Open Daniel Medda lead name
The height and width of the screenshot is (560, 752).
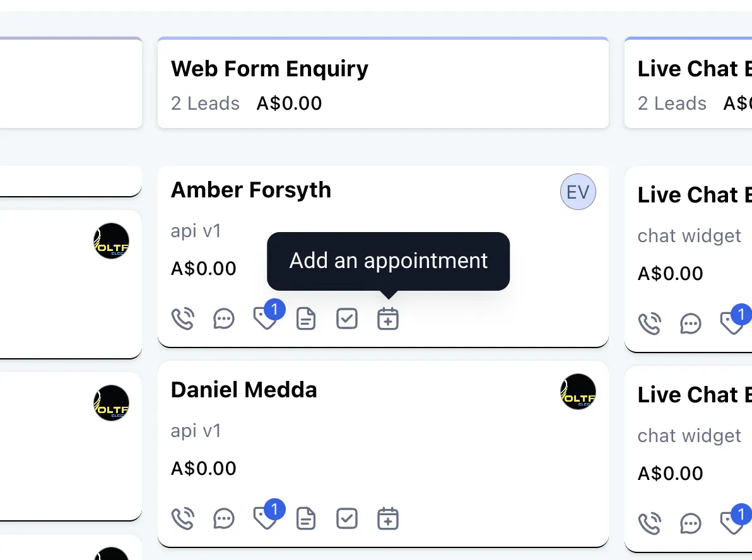(244, 390)
